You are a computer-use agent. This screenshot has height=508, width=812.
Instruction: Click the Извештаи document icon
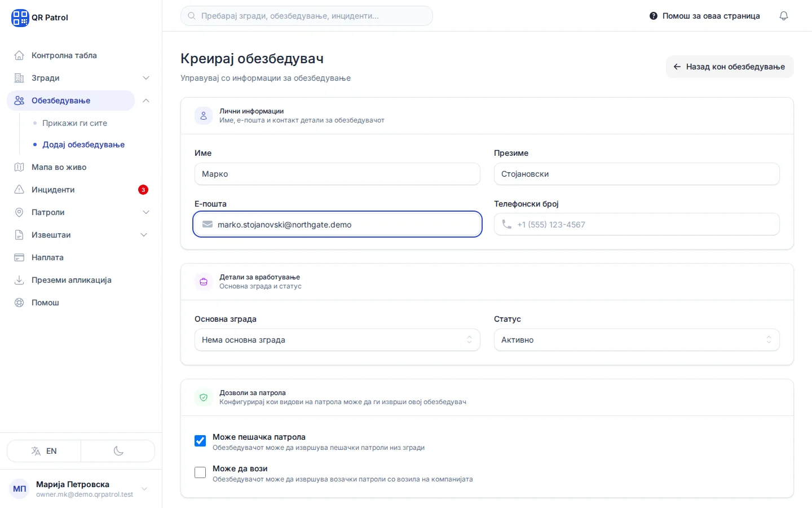[19, 235]
